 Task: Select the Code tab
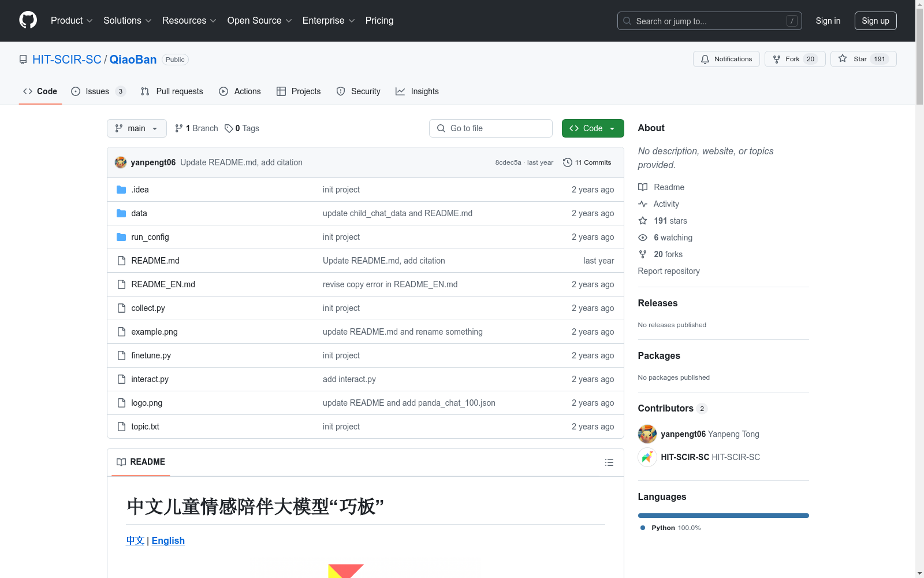40,91
